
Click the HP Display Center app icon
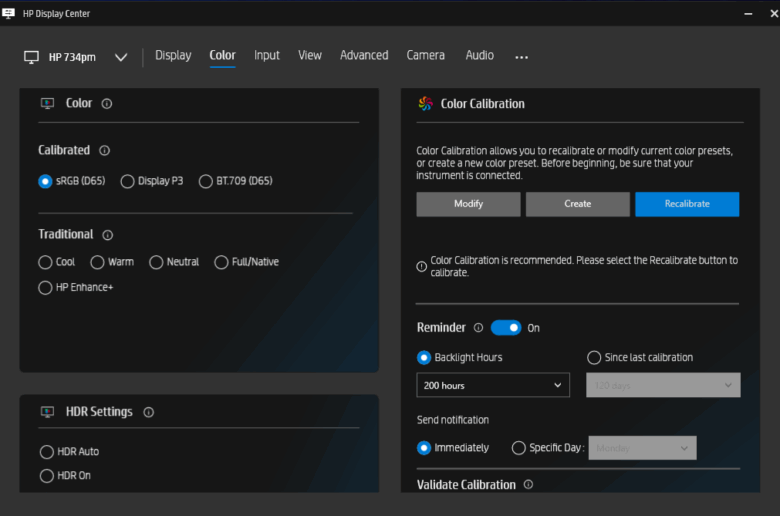click(8, 13)
